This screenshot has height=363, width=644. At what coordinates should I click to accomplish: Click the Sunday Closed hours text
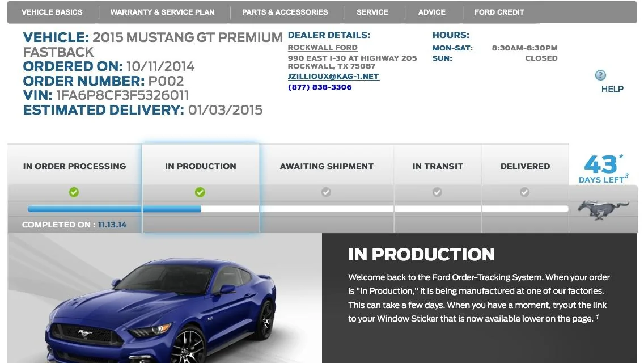[541, 58]
